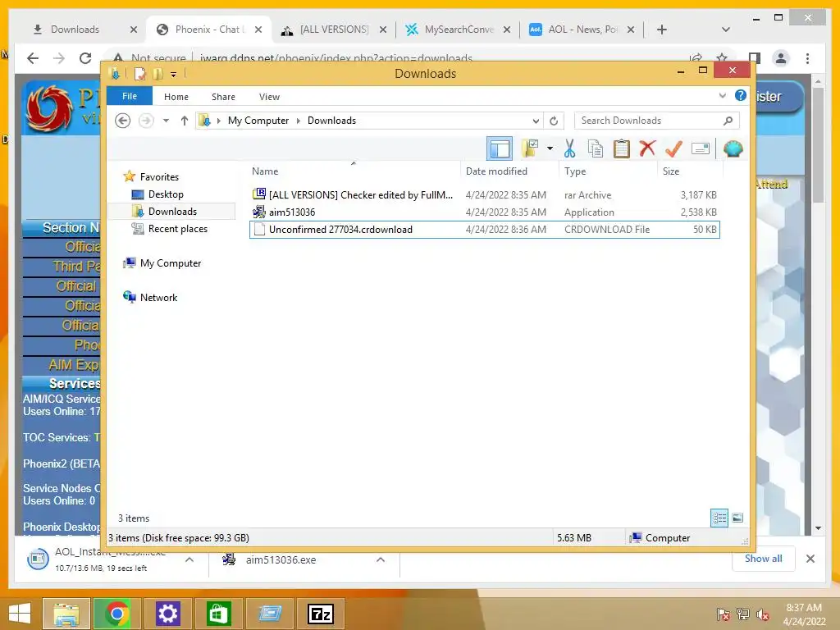Expand the folder options dropdown arrow
This screenshot has height=630, width=840.
pos(550,148)
